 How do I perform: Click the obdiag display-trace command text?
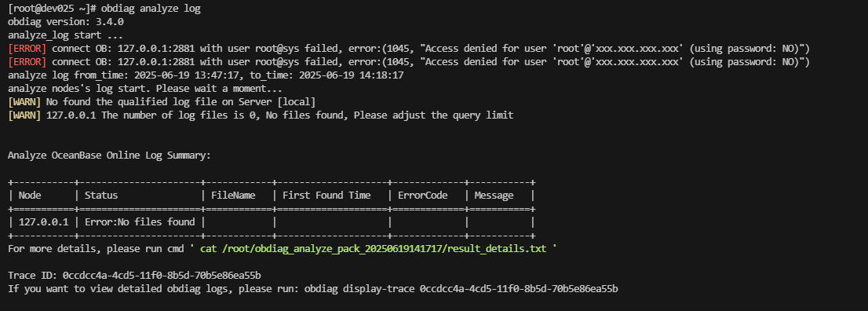coord(461,288)
